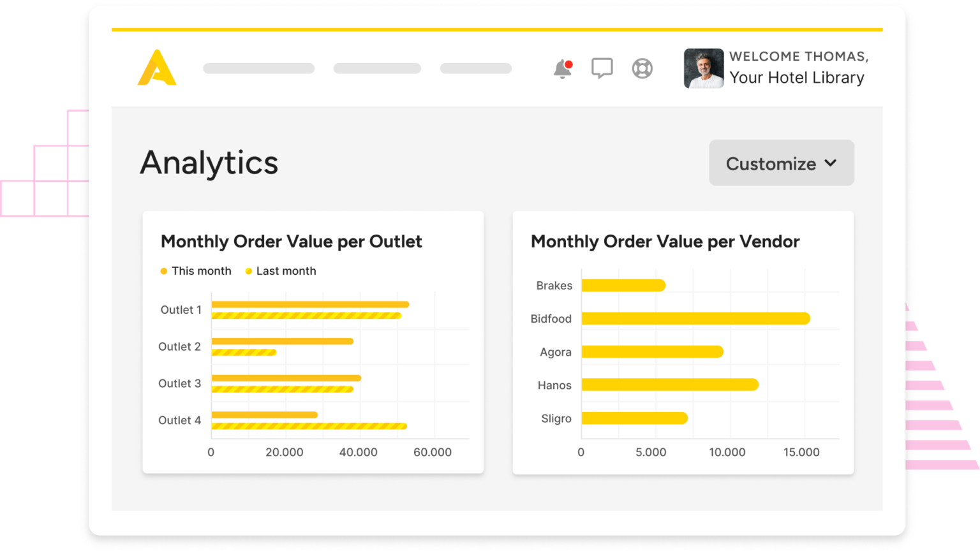Click the chevron icon on the Customize button
The height and width of the screenshot is (551, 980).
click(831, 163)
